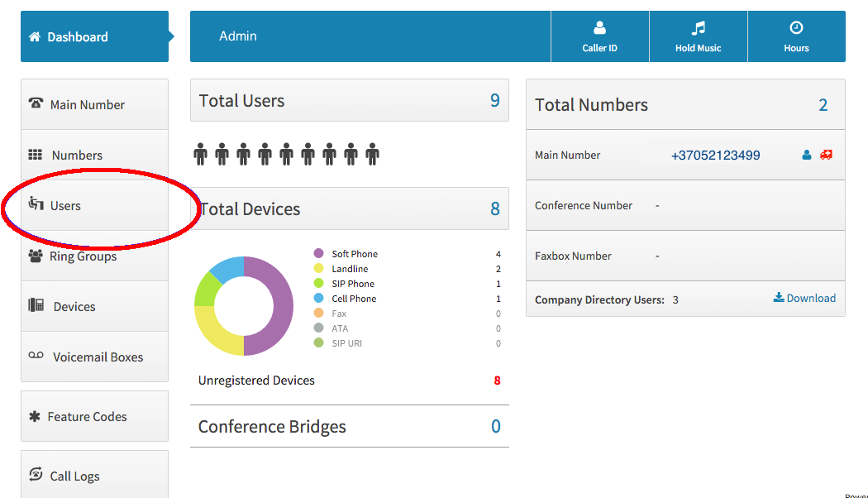868x498 pixels.
Task: Click the purple Soft Phone legend swatch
Action: (318, 254)
